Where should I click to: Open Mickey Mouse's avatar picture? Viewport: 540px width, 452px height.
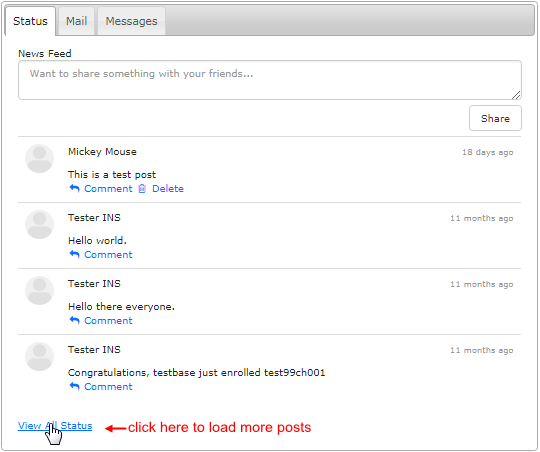pos(40,158)
